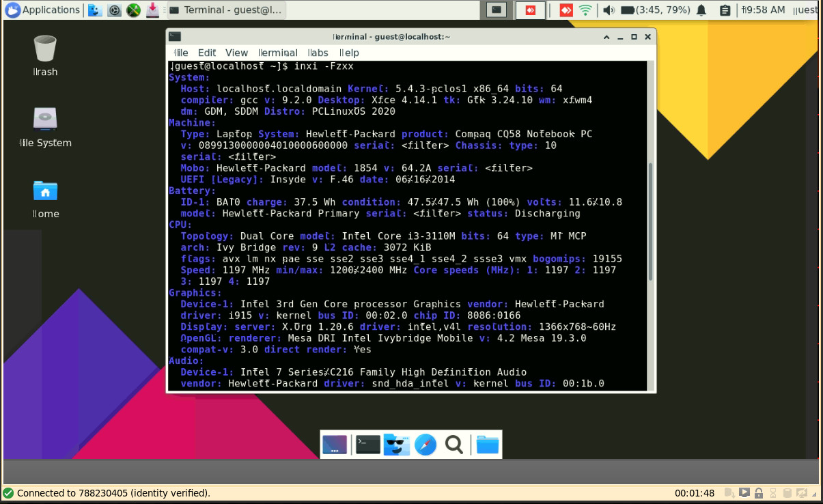Click the magnifier search icon in dock
The height and width of the screenshot is (504, 823).
(454, 445)
